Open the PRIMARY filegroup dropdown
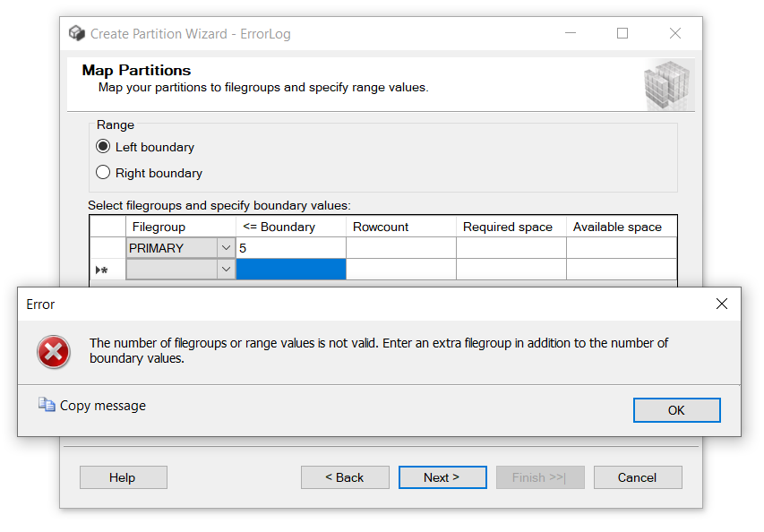764x532 pixels. 225,247
